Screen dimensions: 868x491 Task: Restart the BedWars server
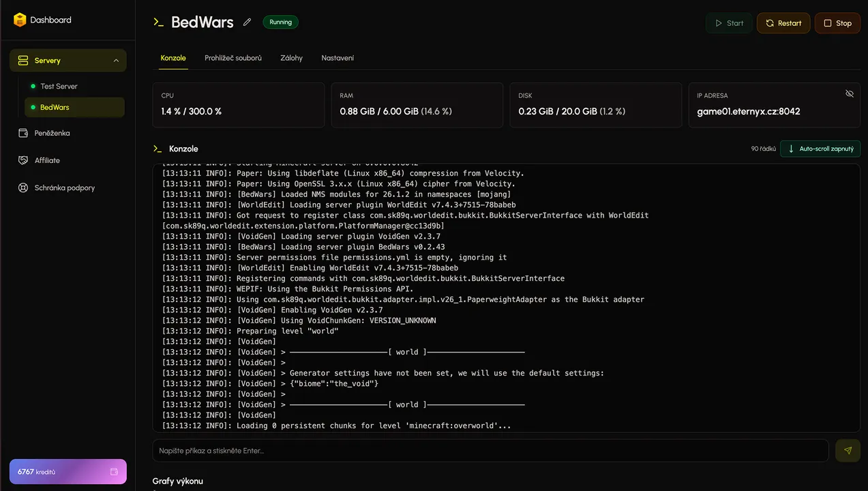(783, 23)
